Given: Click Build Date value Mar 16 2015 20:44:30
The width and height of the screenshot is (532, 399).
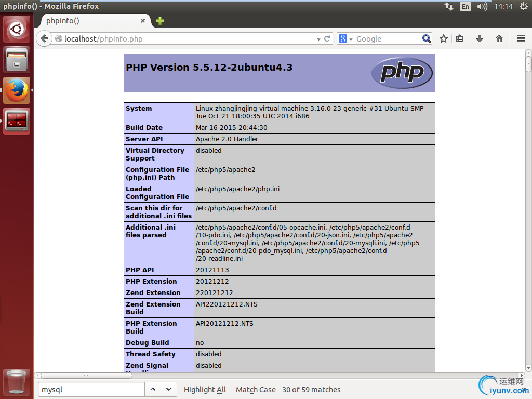Looking at the screenshot, I should coord(231,128).
